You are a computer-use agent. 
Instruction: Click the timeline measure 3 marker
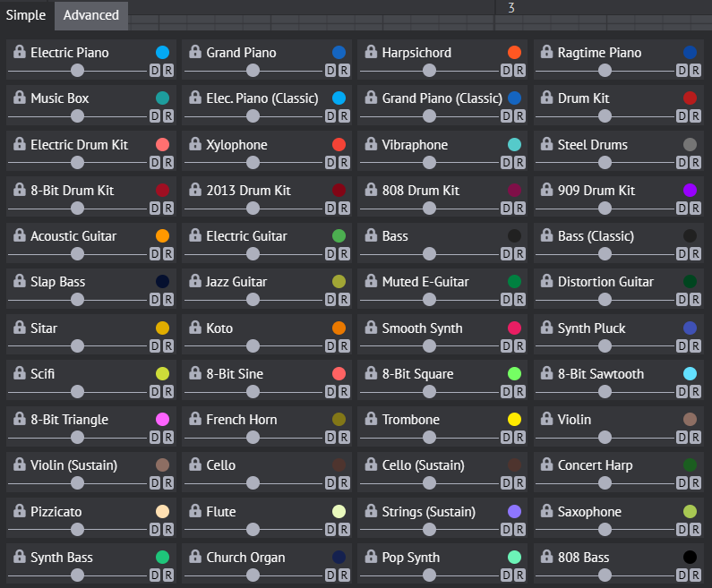click(x=511, y=8)
